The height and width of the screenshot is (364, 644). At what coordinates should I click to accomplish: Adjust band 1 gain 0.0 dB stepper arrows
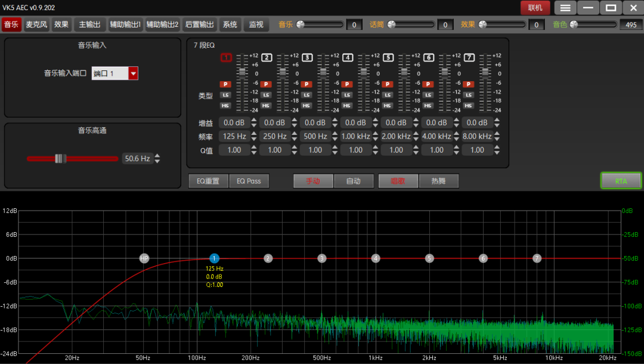click(254, 122)
